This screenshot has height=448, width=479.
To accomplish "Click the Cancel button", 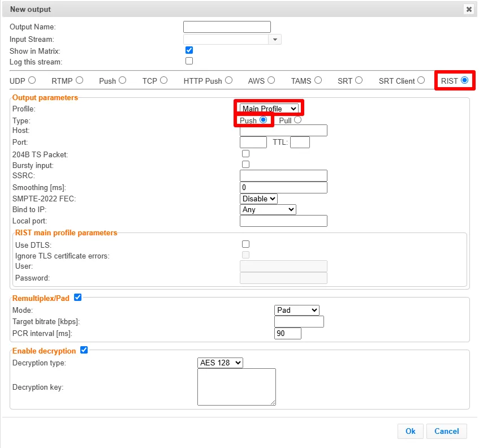I will coord(447,431).
